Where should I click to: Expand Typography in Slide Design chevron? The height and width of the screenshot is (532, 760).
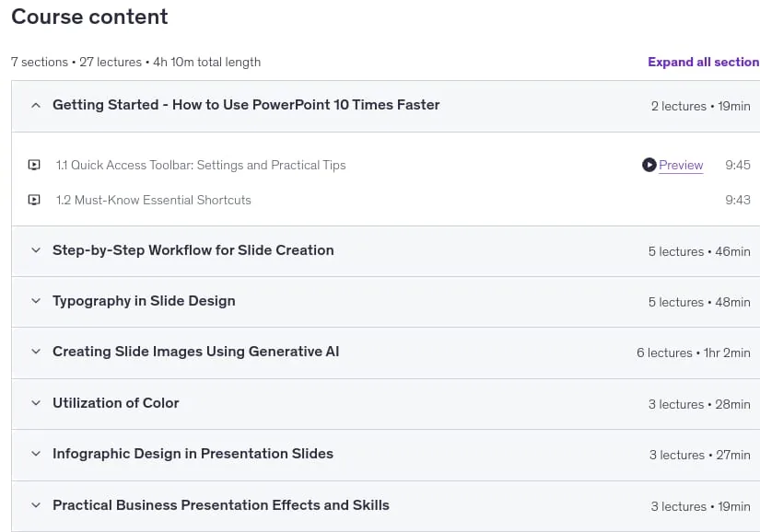pyautogui.click(x=36, y=301)
